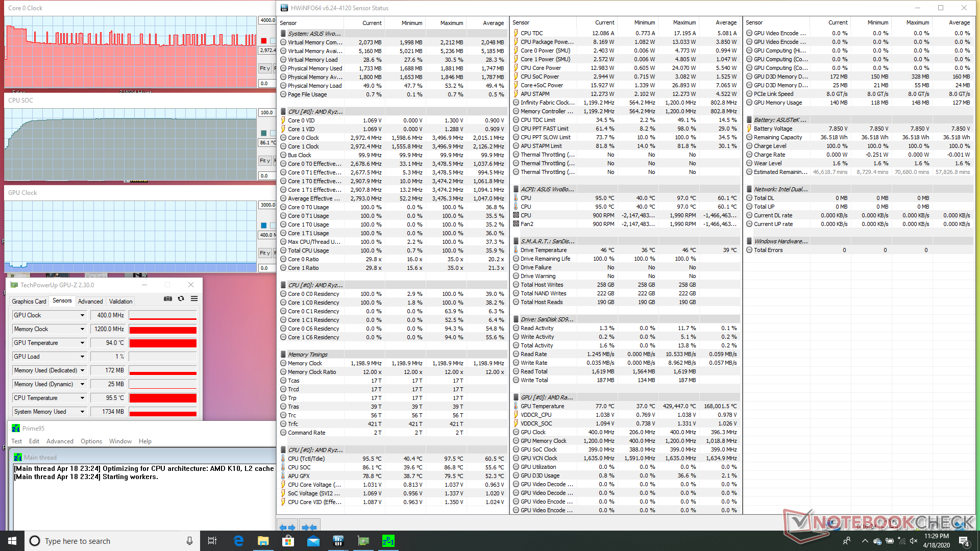Open the System Memory Used dropdown
The image size is (980, 551).
click(x=82, y=412)
